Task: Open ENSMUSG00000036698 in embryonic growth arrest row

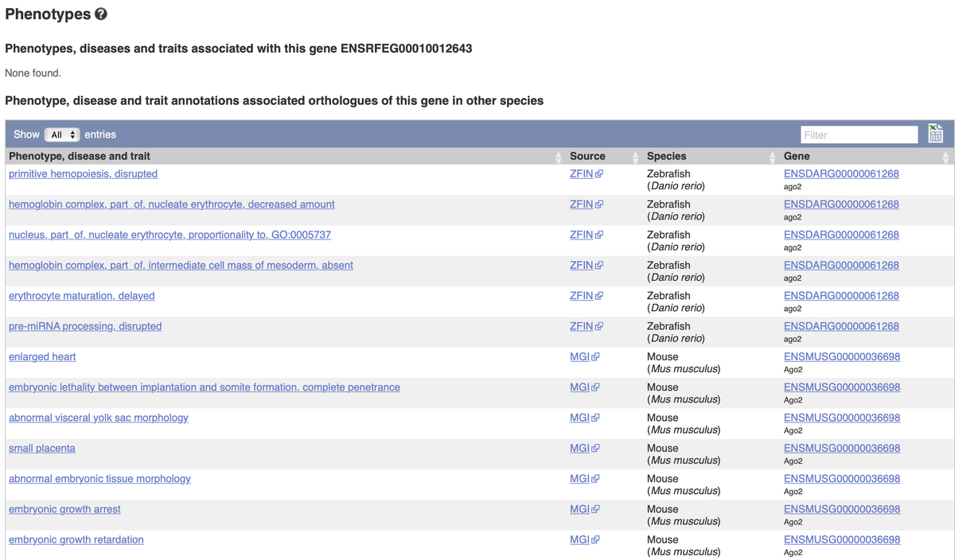Action: (842, 509)
